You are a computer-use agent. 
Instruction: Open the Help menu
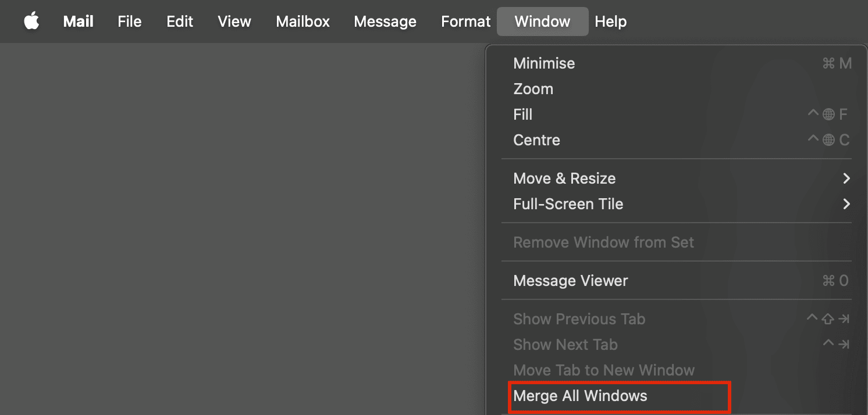(x=610, y=22)
